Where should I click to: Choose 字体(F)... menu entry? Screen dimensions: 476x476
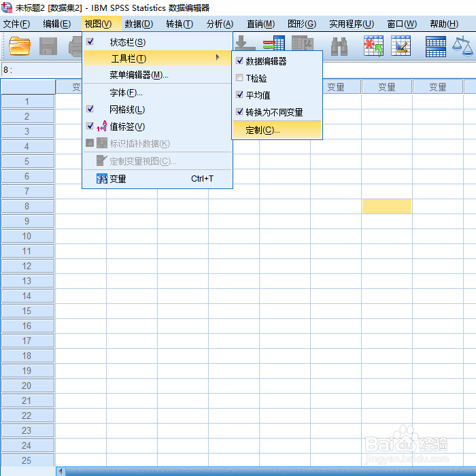click(x=157, y=92)
